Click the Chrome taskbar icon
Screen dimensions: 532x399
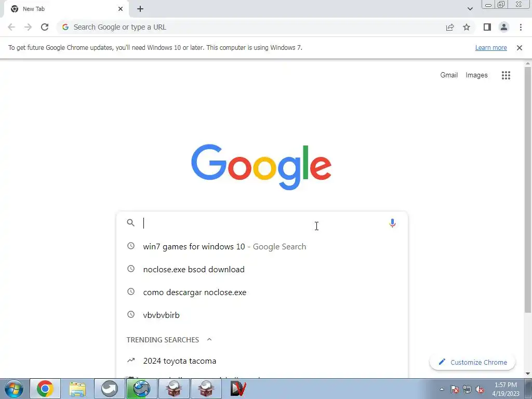pos(45,389)
